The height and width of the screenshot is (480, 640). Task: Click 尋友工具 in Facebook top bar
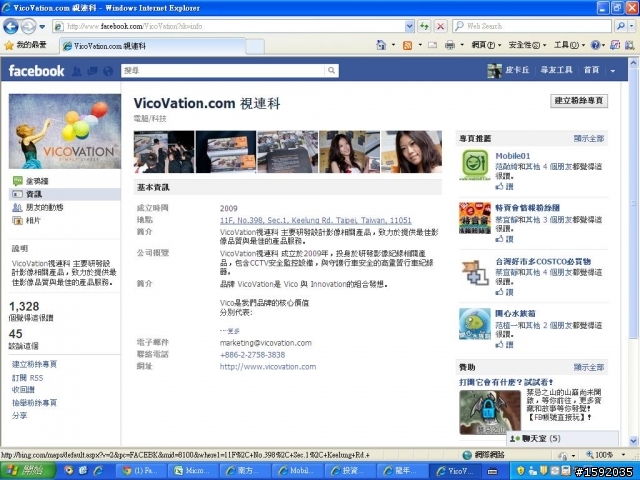pyautogui.click(x=556, y=70)
